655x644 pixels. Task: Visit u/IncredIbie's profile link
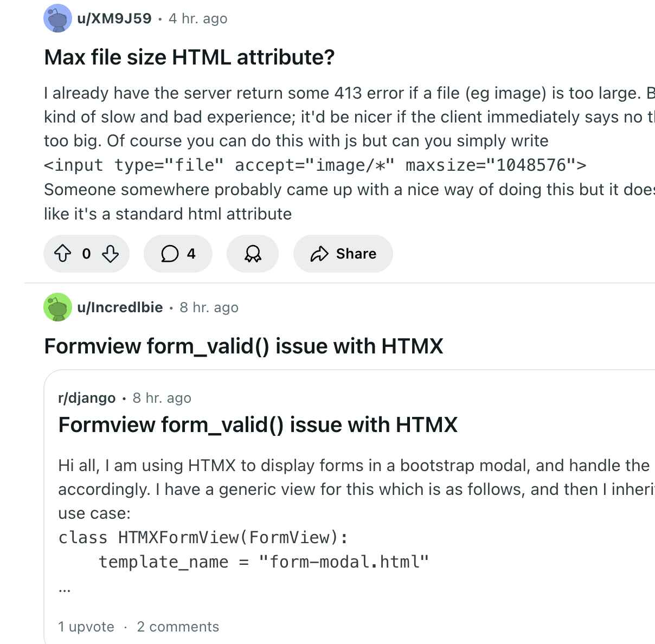pos(120,307)
